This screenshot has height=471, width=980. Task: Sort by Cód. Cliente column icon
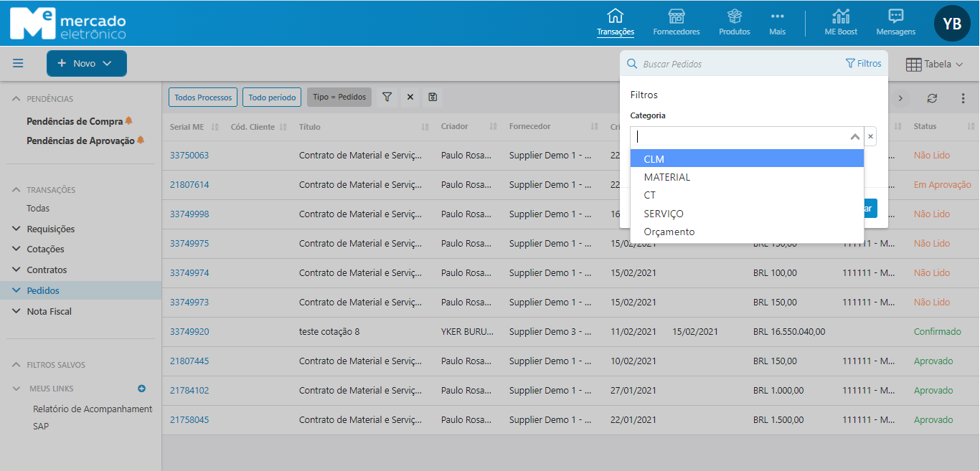[283, 127]
